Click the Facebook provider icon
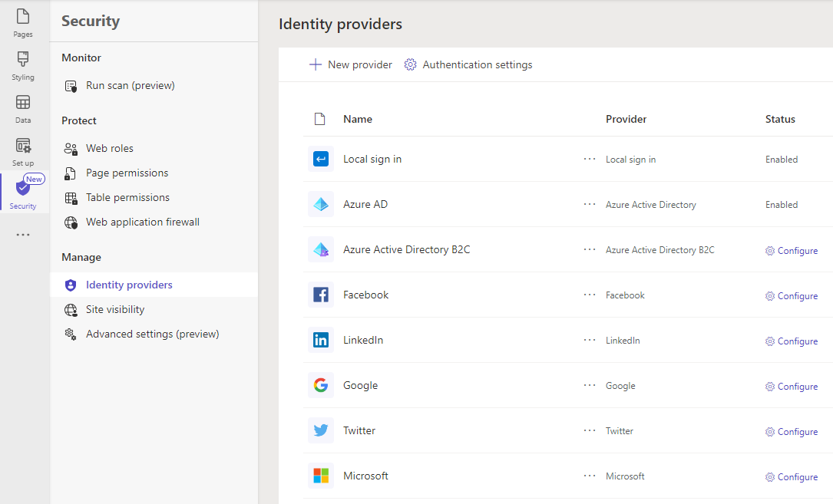Viewport: 833px width, 504px height. pos(320,295)
